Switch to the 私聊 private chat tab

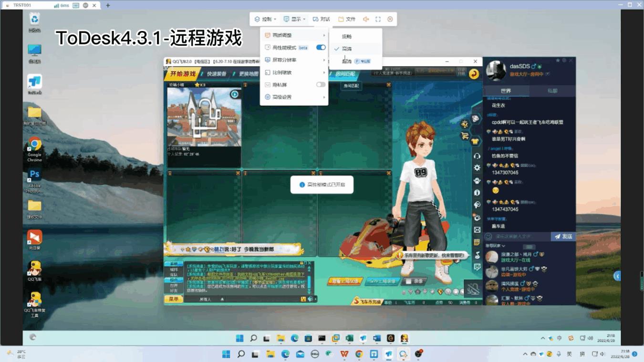point(552,91)
